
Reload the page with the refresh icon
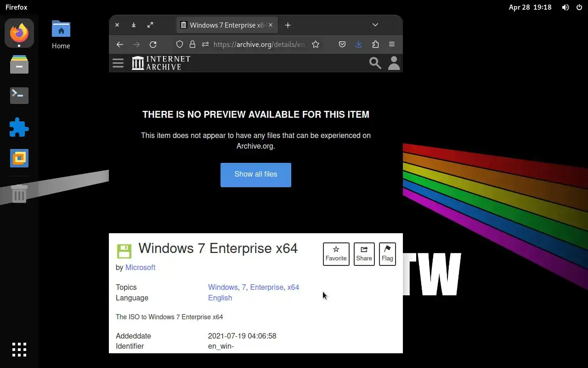tap(153, 44)
